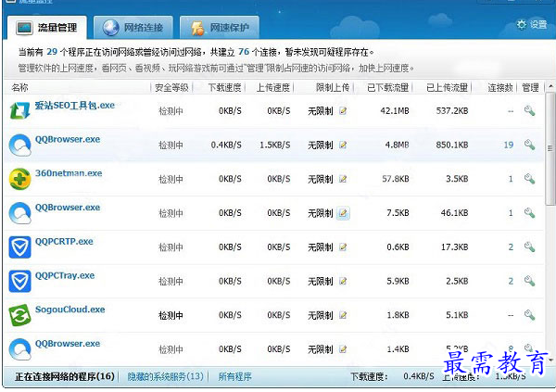
Task: Click the 爱站SEO工具包.exe name link
Action: 74,106
